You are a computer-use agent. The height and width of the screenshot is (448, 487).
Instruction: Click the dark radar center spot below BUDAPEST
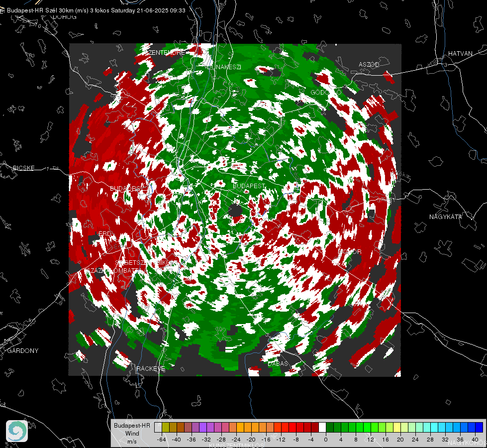pos(235,211)
